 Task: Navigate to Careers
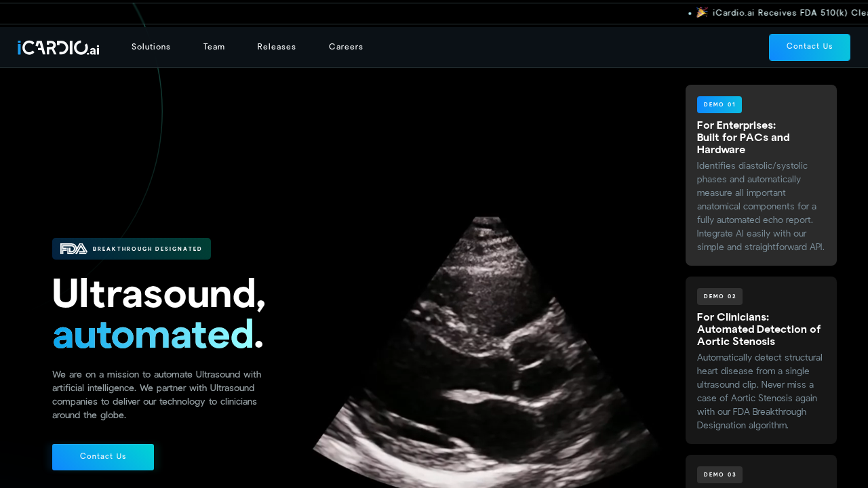coord(346,47)
